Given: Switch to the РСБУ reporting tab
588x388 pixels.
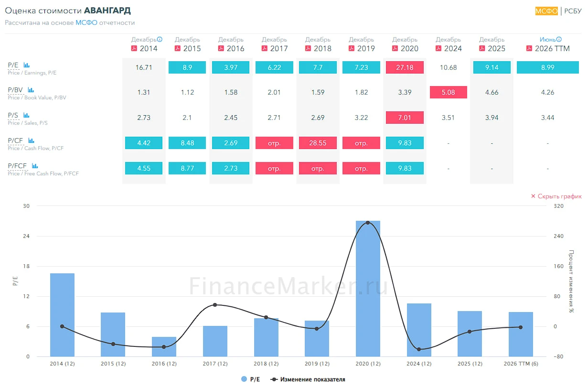Looking at the screenshot, I should point(573,11).
